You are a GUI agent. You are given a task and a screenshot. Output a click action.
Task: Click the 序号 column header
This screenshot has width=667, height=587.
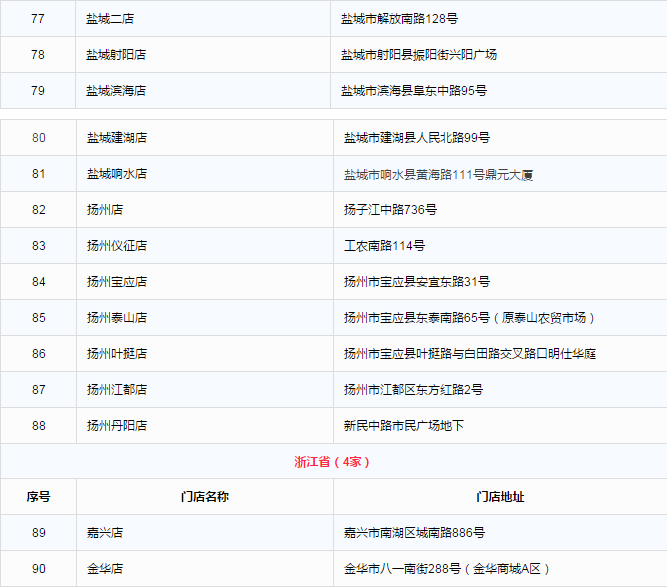pyautogui.click(x=38, y=497)
